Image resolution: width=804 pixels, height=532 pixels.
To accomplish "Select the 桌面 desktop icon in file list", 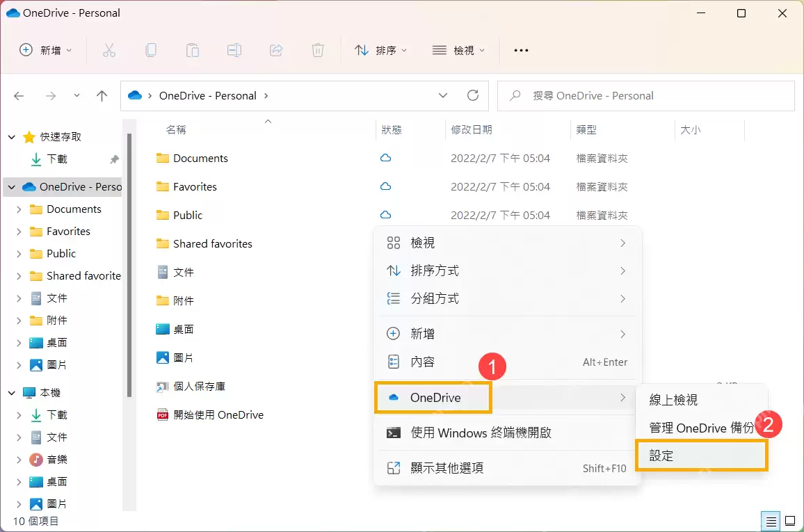I will [x=163, y=329].
